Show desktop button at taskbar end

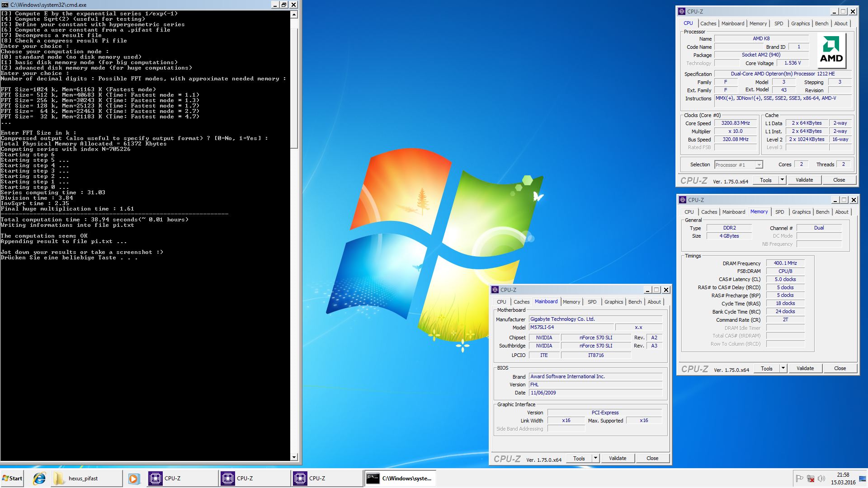pos(863,479)
